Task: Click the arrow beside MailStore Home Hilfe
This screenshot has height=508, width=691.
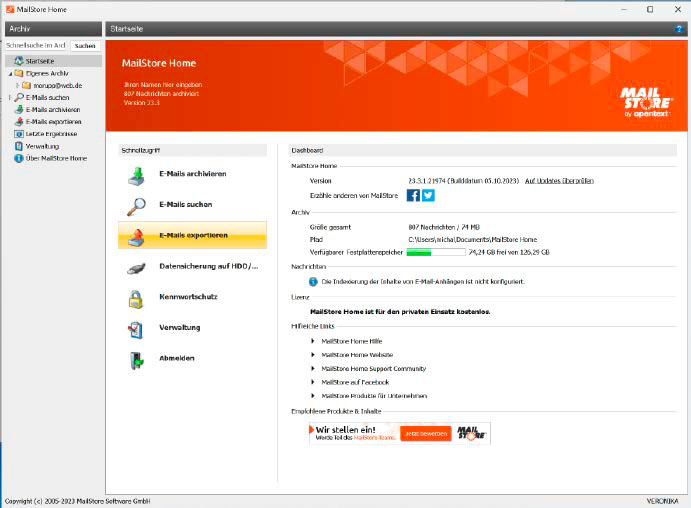Action: [x=313, y=341]
